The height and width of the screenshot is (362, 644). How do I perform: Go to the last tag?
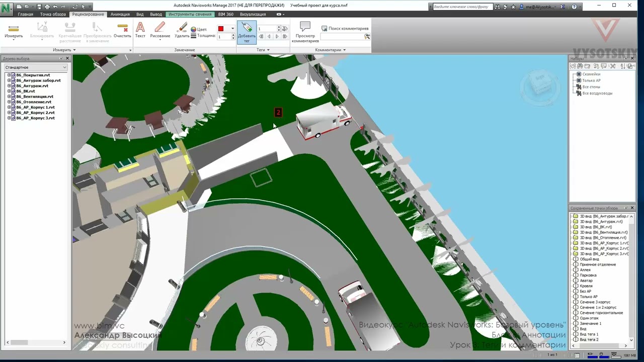[x=285, y=37]
